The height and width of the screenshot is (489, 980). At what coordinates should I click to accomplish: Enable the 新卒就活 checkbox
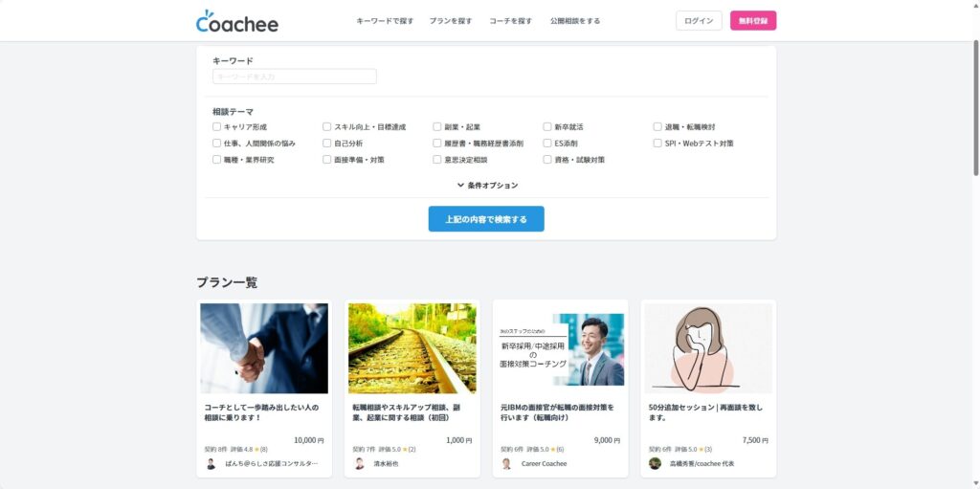[x=547, y=126]
